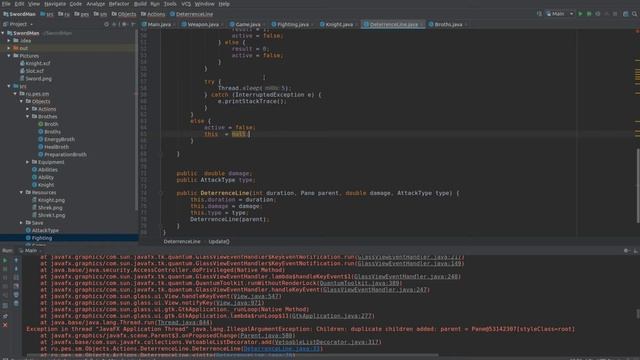Follow the Parent.java:580 stack trace link

266,336
